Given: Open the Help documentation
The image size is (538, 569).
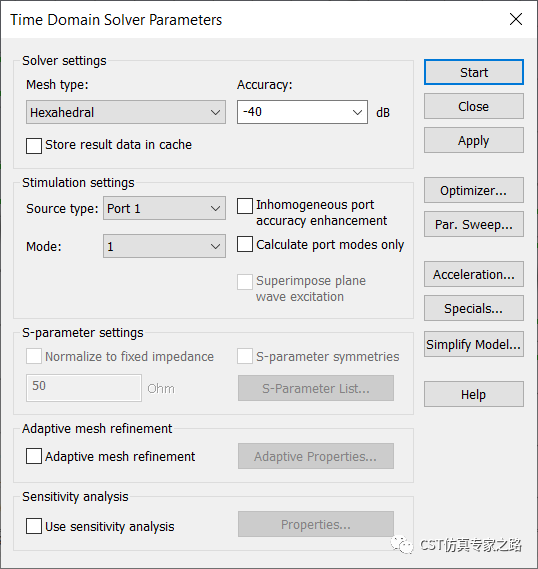Looking at the screenshot, I should (x=473, y=394).
